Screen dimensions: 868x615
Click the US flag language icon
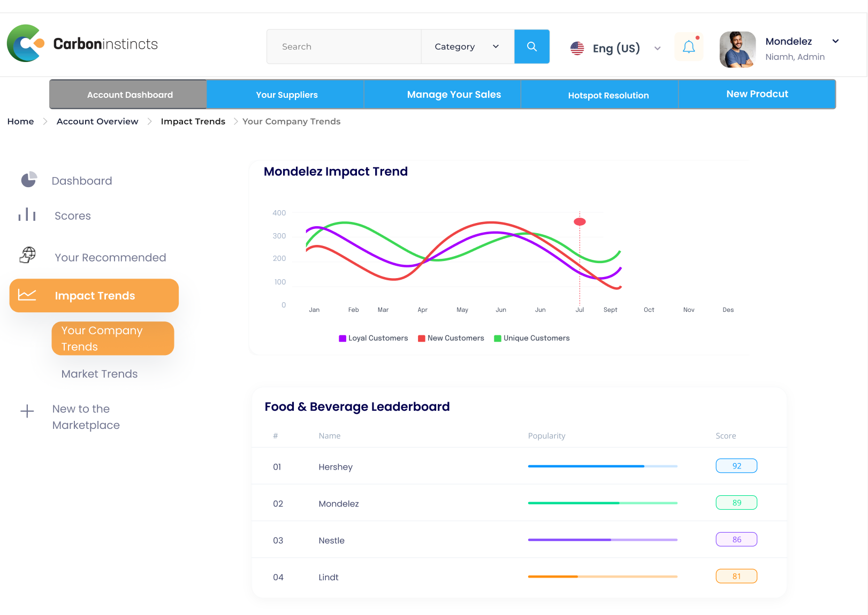(577, 48)
